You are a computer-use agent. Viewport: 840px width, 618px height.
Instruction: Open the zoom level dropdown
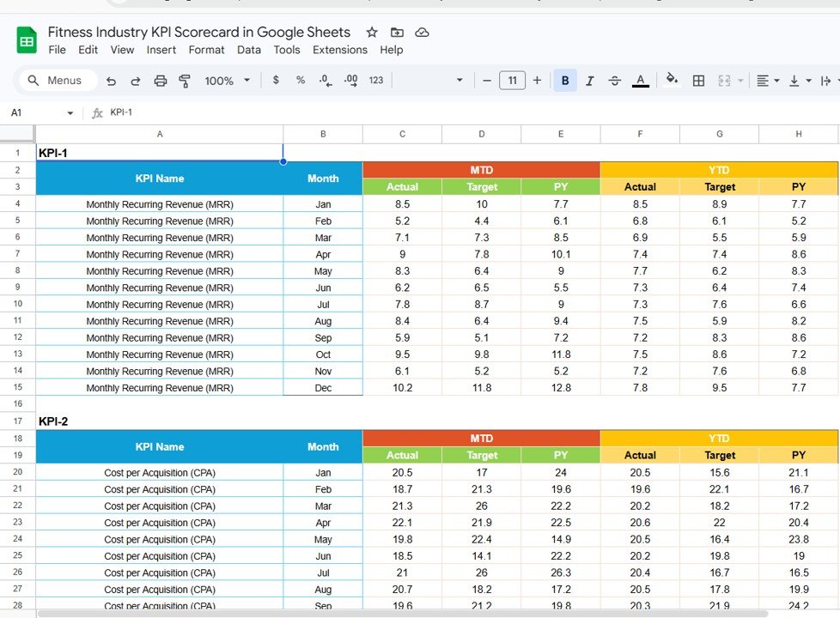[x=225, y=80]
